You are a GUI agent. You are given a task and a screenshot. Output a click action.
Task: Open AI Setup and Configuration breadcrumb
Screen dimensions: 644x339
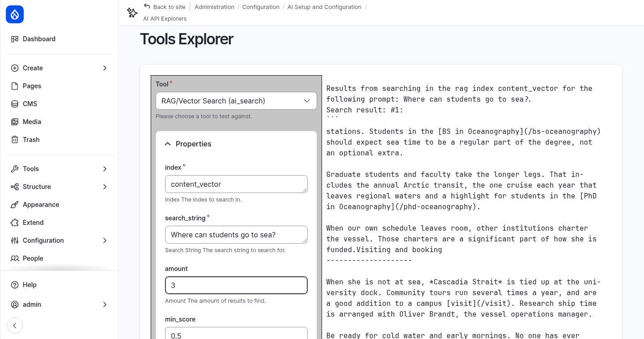tap(324, 7)
